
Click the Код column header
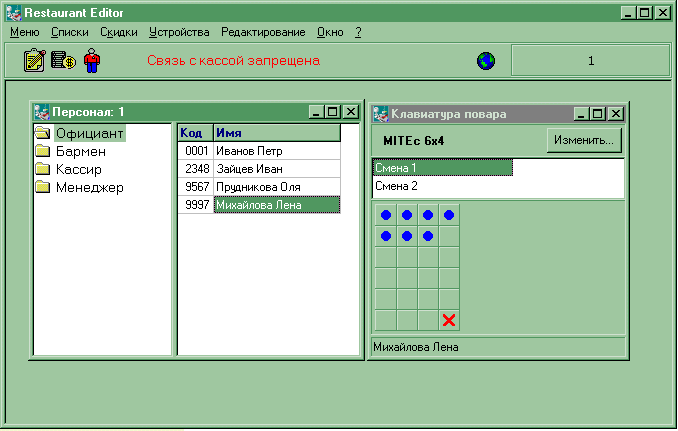pos(195,133)
